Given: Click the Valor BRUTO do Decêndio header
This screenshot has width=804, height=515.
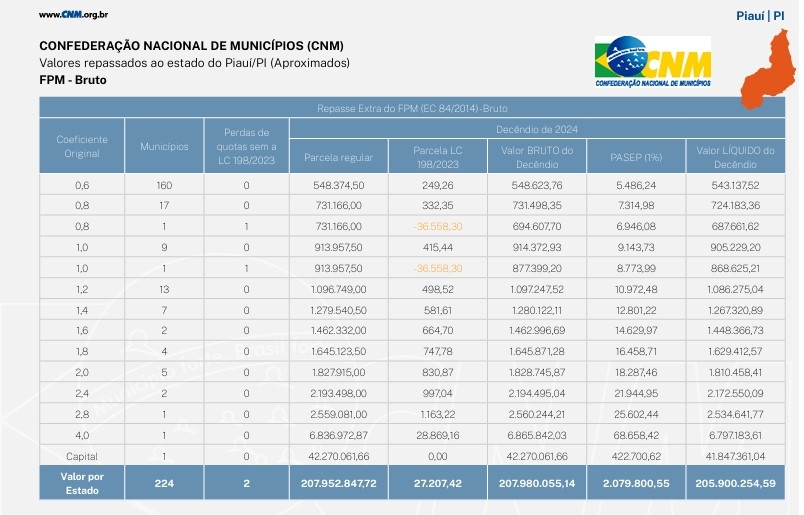Looking at the screenshot, I should 537,157.
